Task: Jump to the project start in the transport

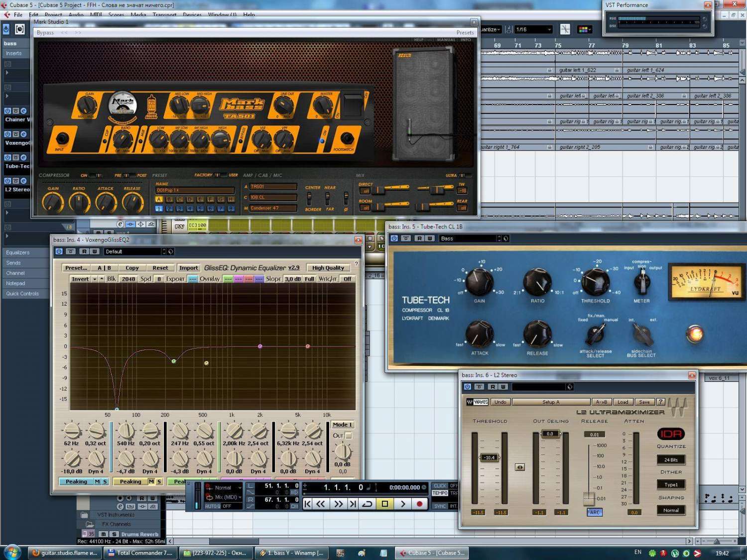Action: [308, 504]
